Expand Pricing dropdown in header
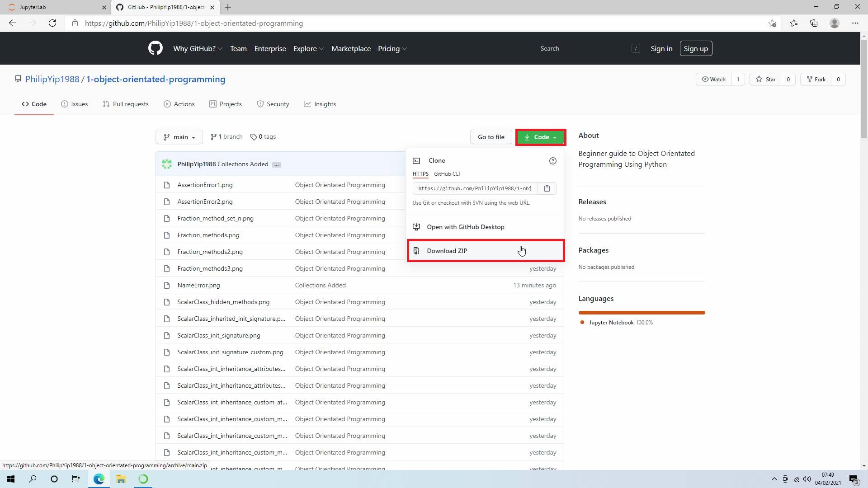The height and width of the screenshot is (488, 868). click(392, 48)
